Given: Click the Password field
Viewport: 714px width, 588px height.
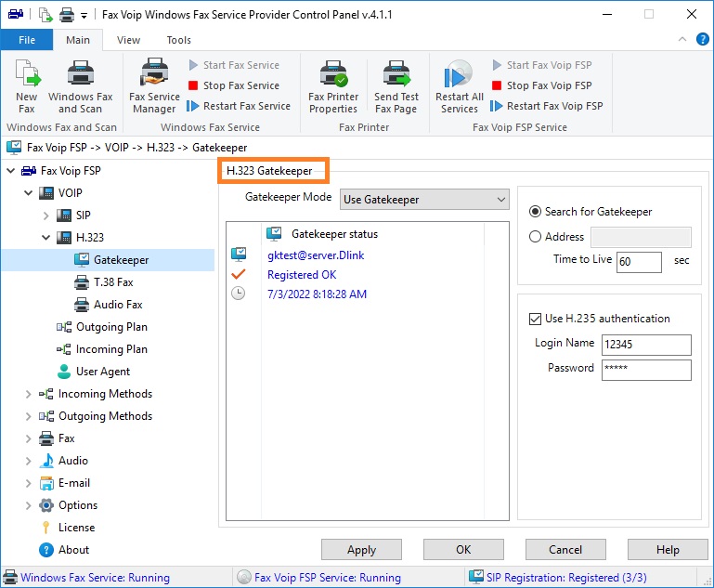Looking at the screenshot, I should pyautogui.click(x=646, y=370).
